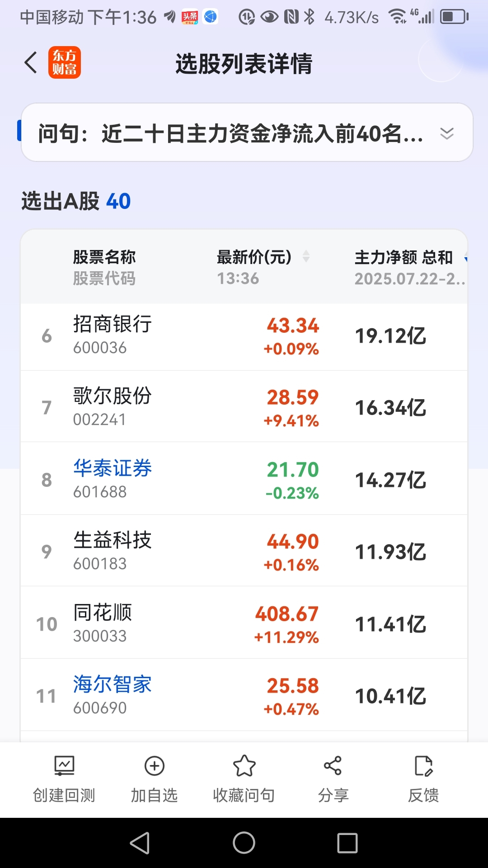Tap the 创建回测 chart icon

click(64, 766)
